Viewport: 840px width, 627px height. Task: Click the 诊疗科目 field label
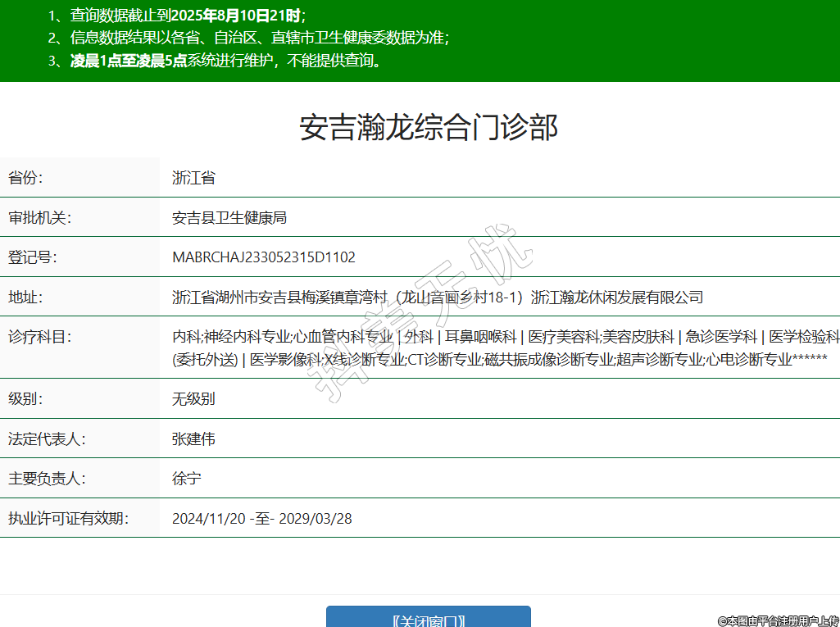[x=40, y=337]
